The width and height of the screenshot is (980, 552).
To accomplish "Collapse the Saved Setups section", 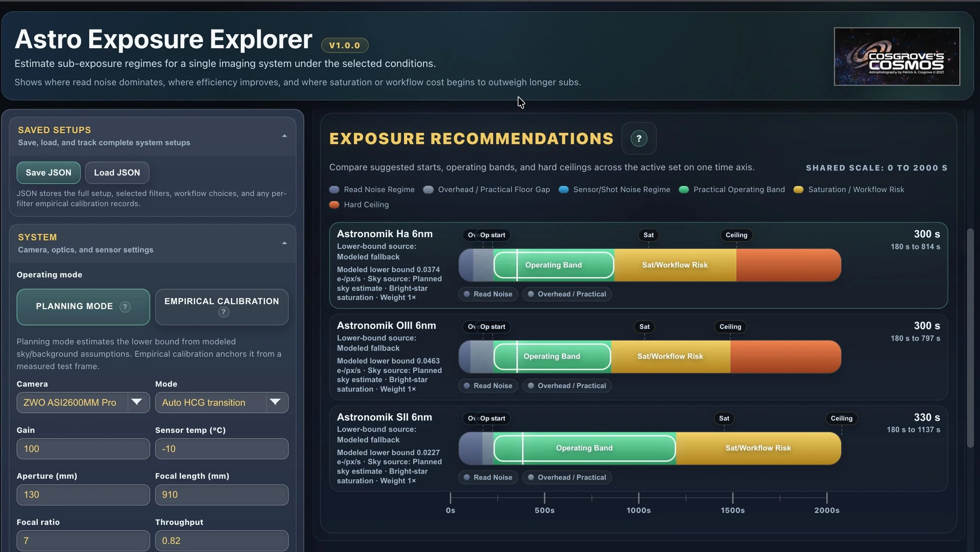I will point(284,136).
